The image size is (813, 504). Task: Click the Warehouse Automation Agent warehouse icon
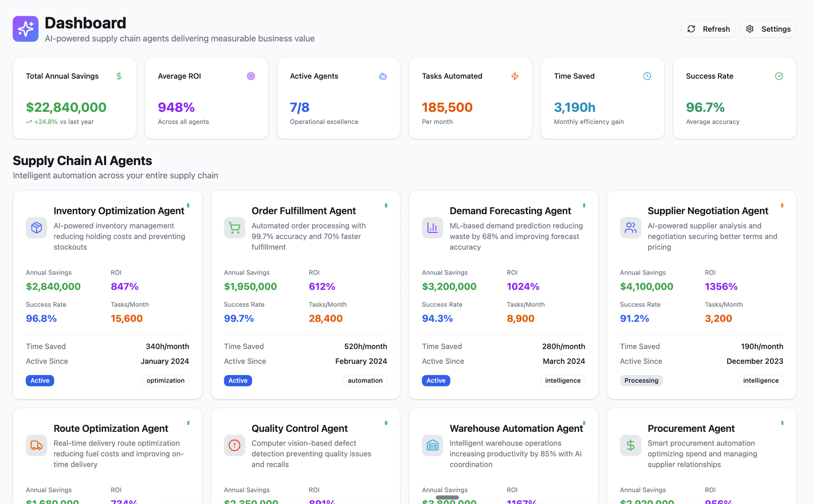(x=432, y=445)
